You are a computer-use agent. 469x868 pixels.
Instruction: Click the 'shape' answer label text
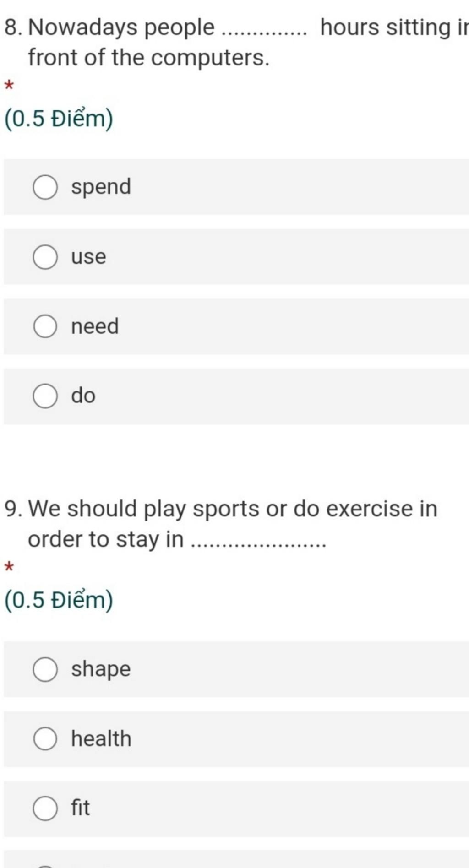pyautogui.click(x=101, y=670)
